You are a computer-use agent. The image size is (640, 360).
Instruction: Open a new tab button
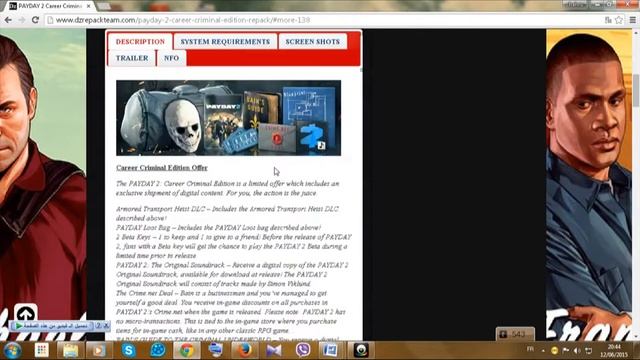click(x=103, y=6)
